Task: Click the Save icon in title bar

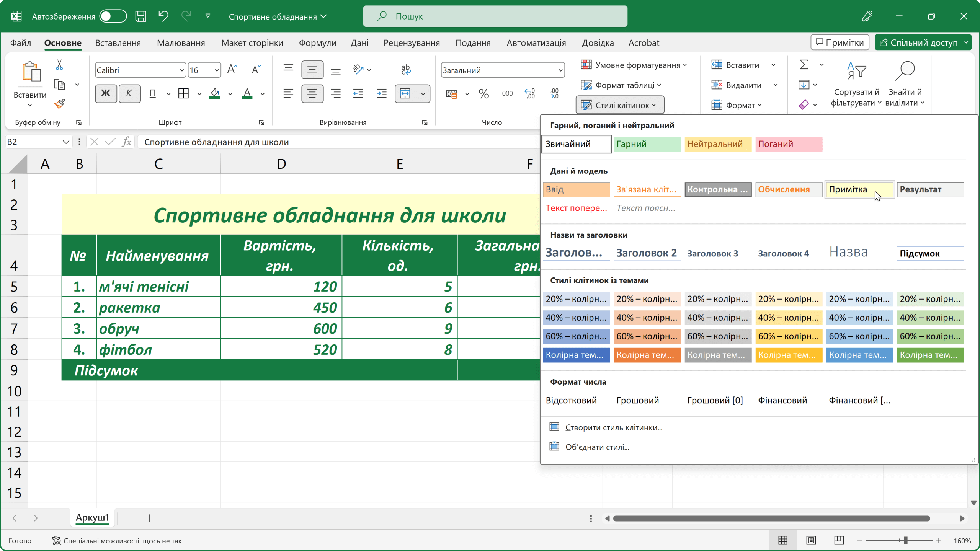Action: (x=140, y=16)
